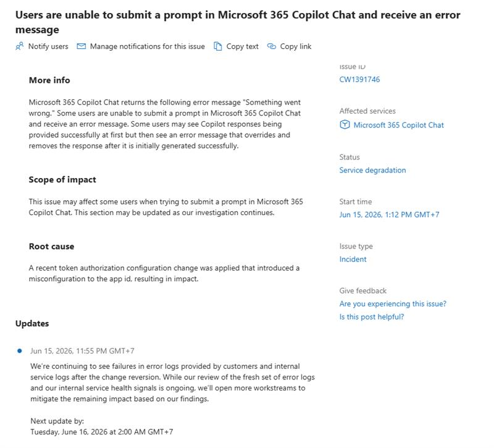The image size is (494, 448).
Task: Click the blue bullet marker for latest update
Action: pyautogui.click(x=20, y=351)
